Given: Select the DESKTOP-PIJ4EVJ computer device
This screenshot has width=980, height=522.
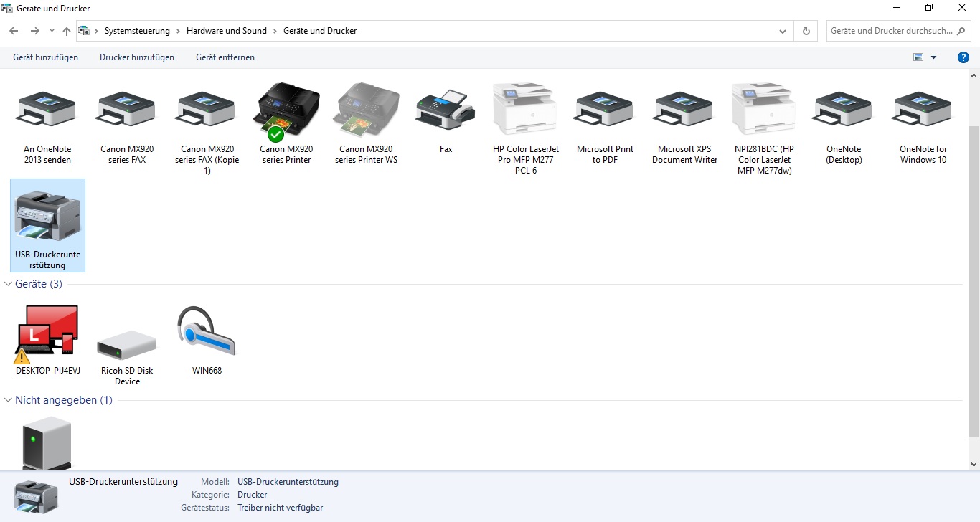Looking at the screenshot, I should tap(47, 340).
